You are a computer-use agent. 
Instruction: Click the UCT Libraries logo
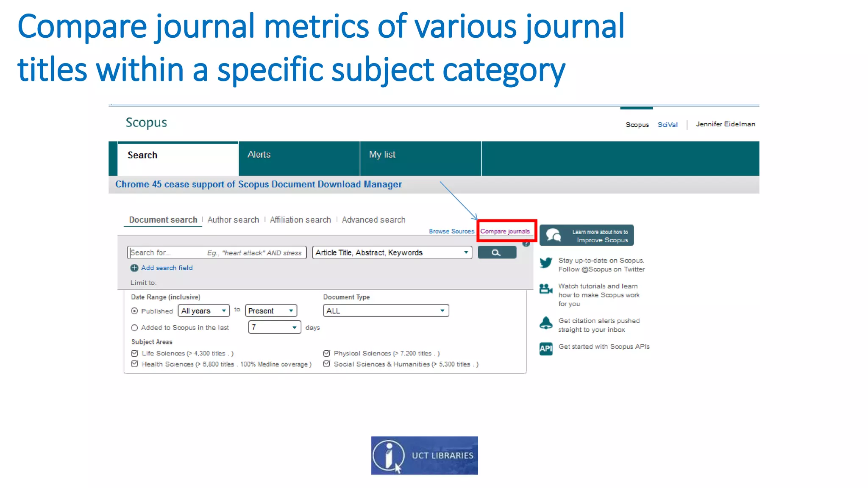(x=424, y=455)
